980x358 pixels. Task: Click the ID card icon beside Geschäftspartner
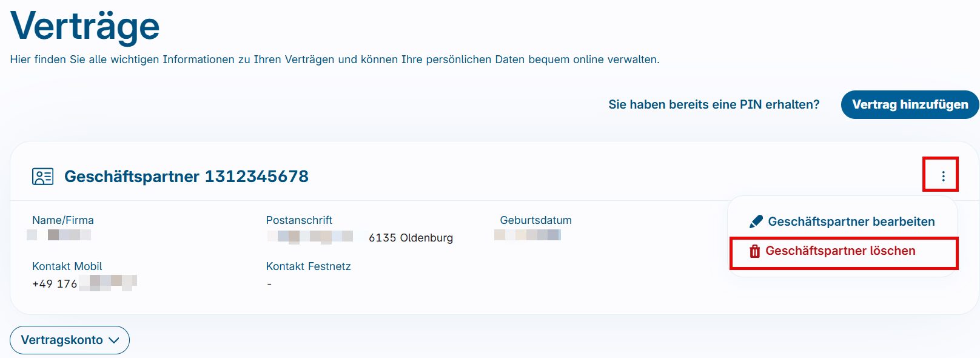(x=42, y=177)
